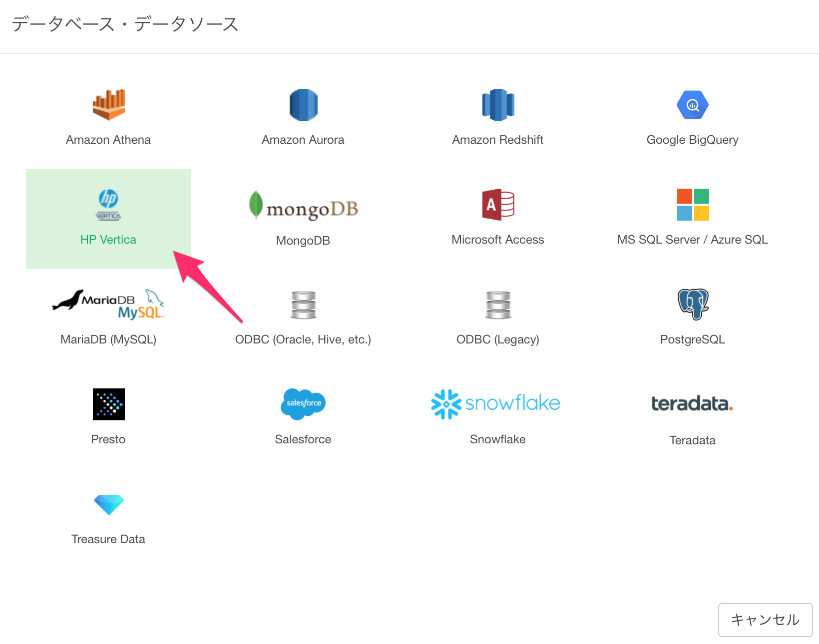Pick the Amazon Redshift icon
Viewport: 819px width, 644px height.
coord(498,105)
